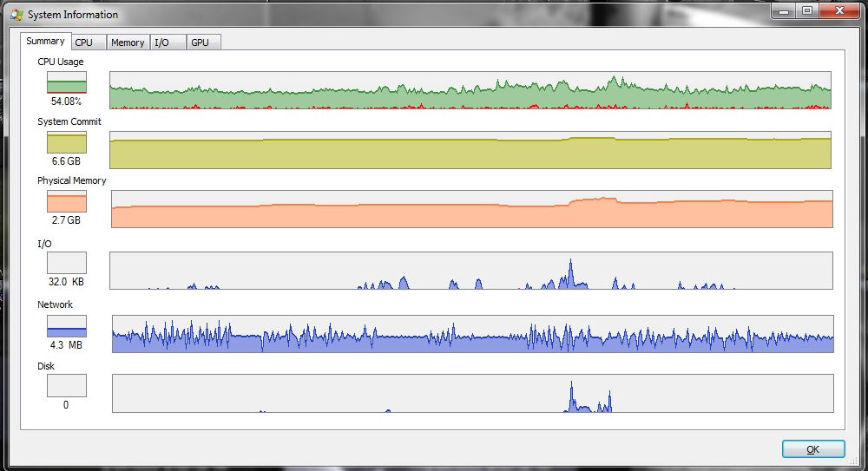868x471 pixels.
Task: Click the System Commit history graph
Action: [470, 149]
